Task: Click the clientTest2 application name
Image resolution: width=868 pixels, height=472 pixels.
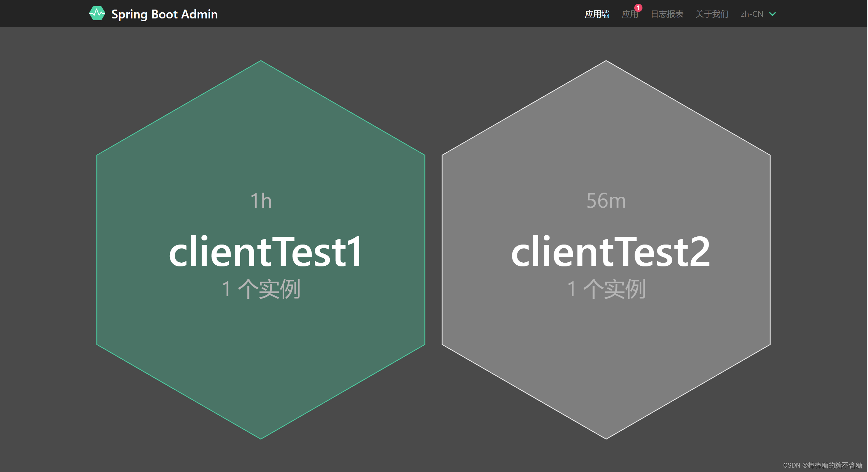Action: click(x=610, y=252)
